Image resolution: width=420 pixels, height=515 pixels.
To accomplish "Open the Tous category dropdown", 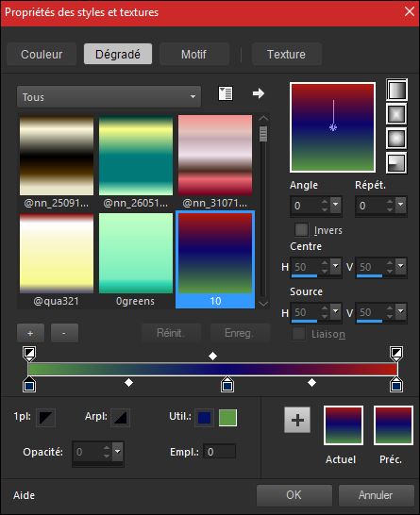I will pos(109,97).
